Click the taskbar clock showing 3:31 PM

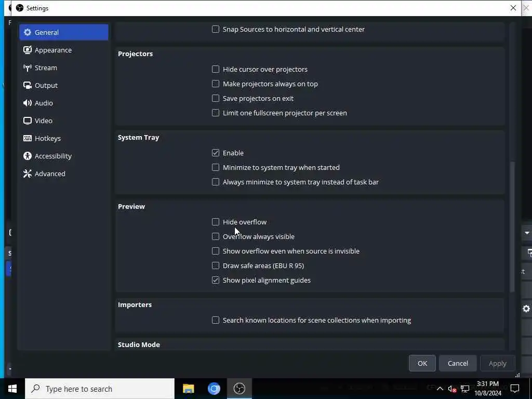(487, 389)
